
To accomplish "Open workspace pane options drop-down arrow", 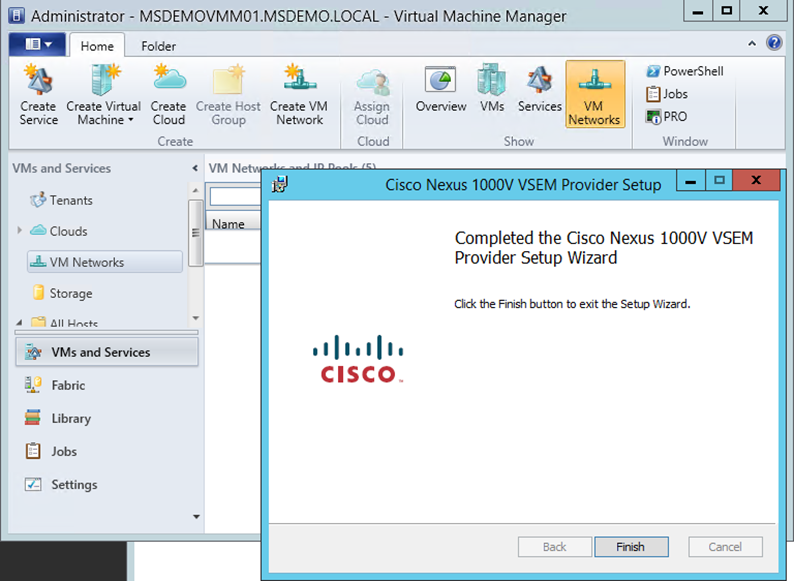I will (x=196, y=517).
